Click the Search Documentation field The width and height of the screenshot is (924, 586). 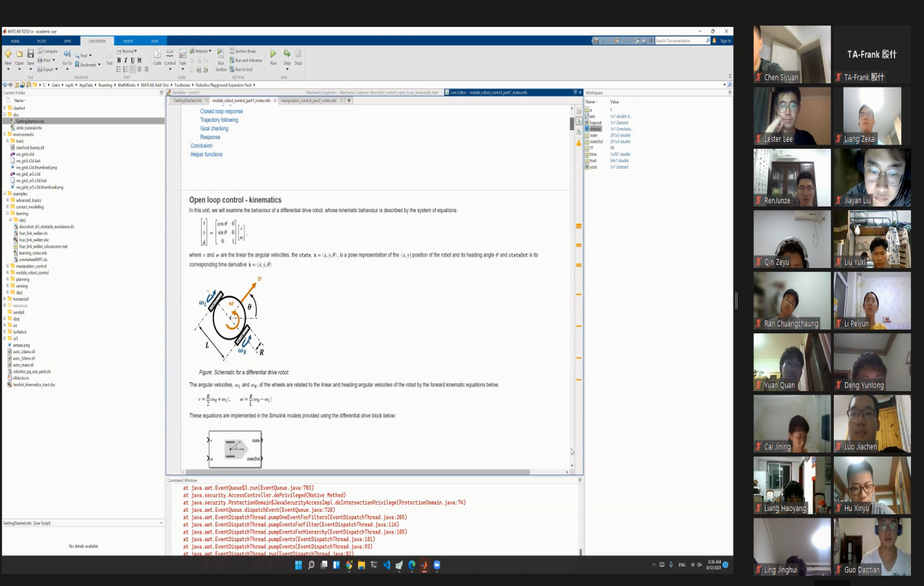(679, 41)
